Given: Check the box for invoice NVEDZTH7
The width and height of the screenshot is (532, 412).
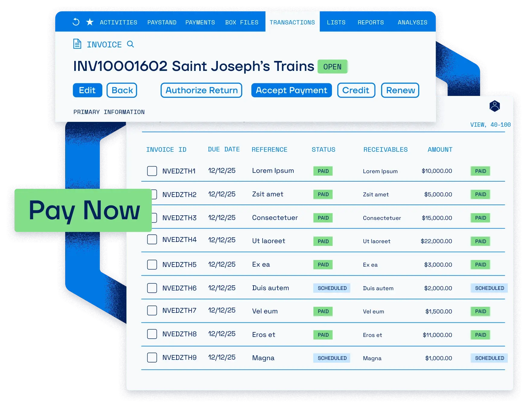Looking at the screenshot, I should pos(152,310).
